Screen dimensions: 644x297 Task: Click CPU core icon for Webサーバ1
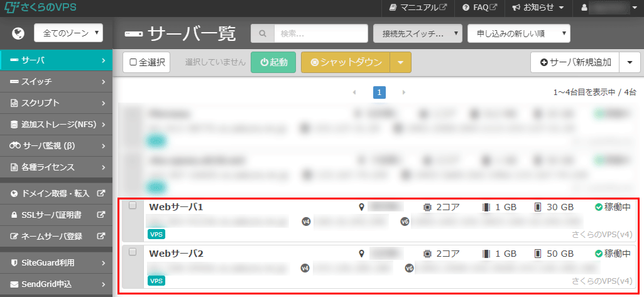[x=428, y=207]
